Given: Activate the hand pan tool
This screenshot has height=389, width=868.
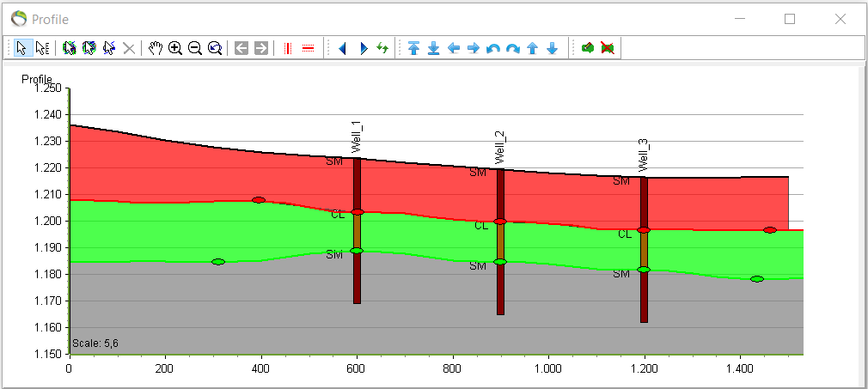Looking at the screenshot, I should pos(156,48).
